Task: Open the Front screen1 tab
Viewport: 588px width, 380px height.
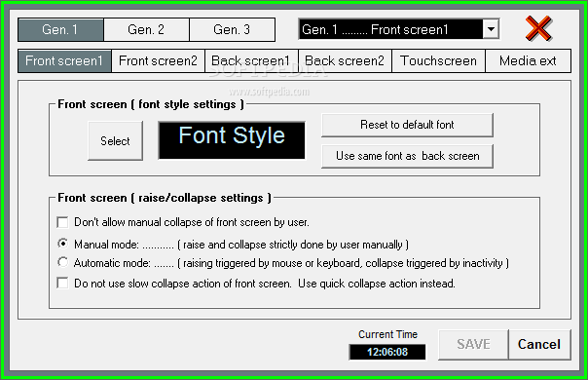Action: tap(64, 60)
